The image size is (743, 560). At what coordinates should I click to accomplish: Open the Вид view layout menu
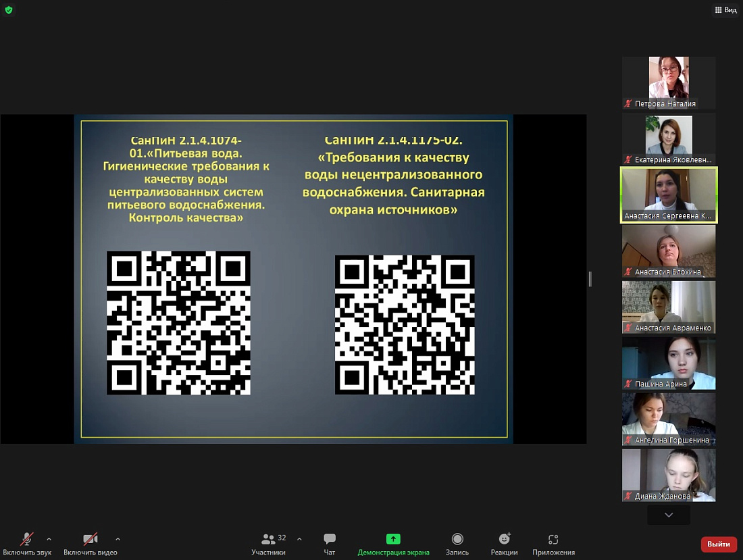coord(726,10)
